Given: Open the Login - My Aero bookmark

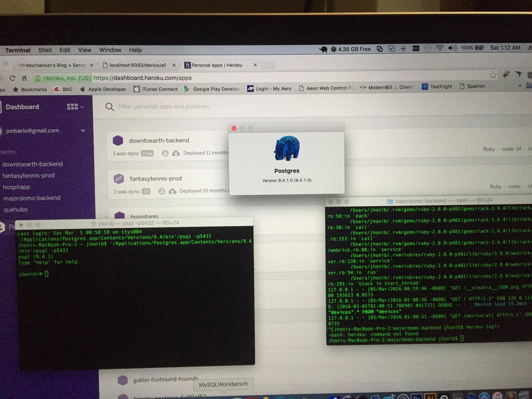Looking at the screenshot, I should click(x=269, y=88).
